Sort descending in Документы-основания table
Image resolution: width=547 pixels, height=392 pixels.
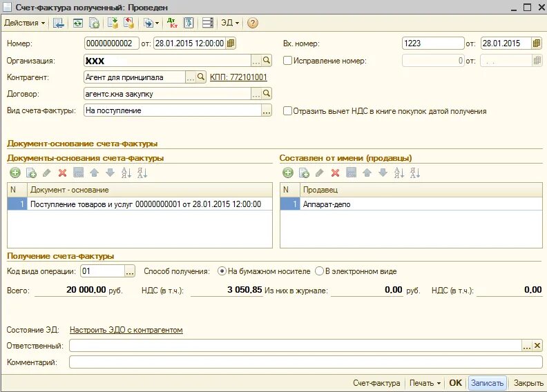tap(142, 173)
